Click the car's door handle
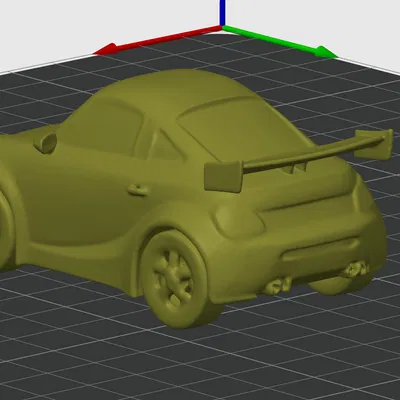400x400 pixels. (x=138, y=190)
